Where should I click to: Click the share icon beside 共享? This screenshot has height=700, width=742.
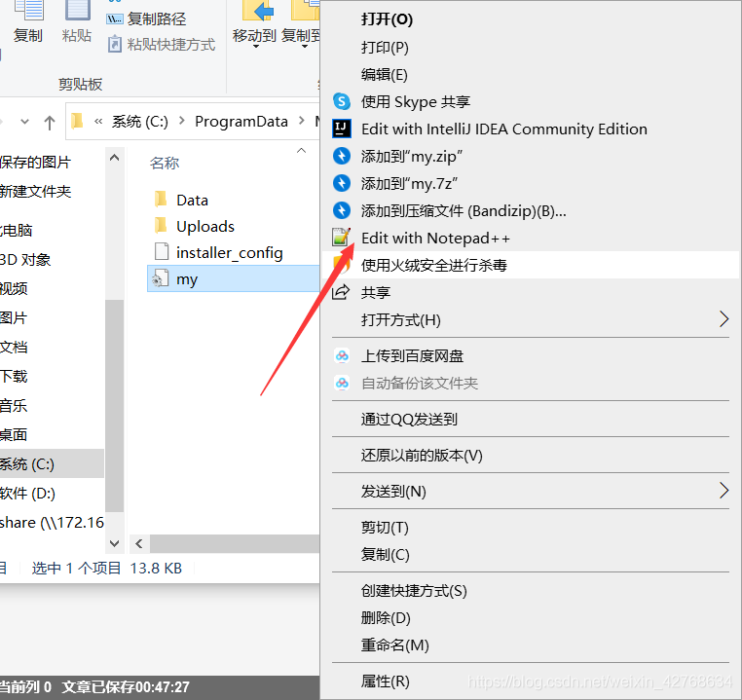pyautogui.click(x=341, y=292)
